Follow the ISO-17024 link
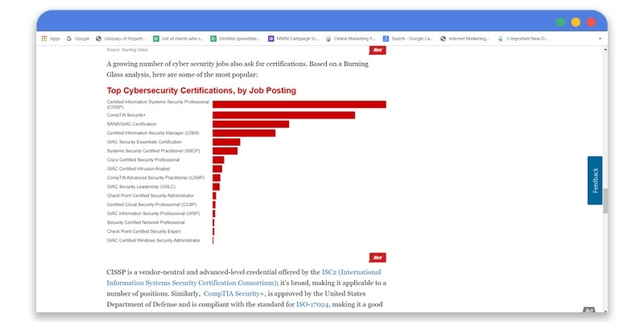 (x=312, y=304)
